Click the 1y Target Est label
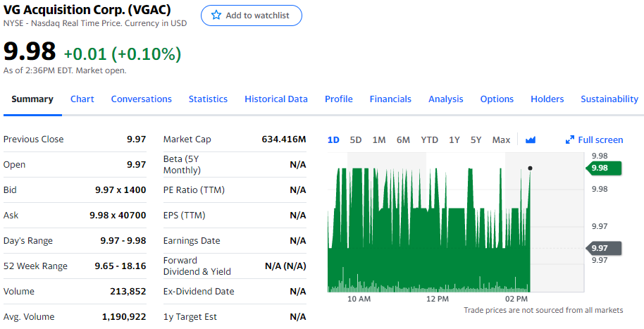644x329 pixels. point(190,317)
